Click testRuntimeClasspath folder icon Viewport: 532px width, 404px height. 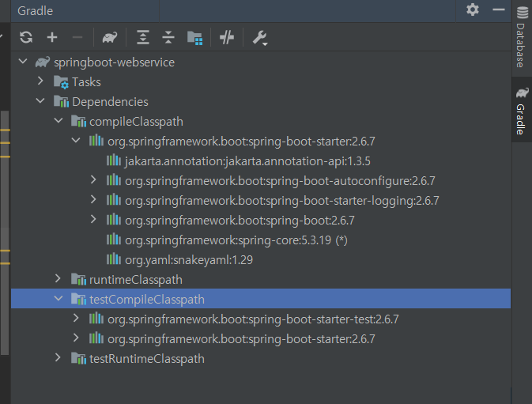click(x=78, y=359)
